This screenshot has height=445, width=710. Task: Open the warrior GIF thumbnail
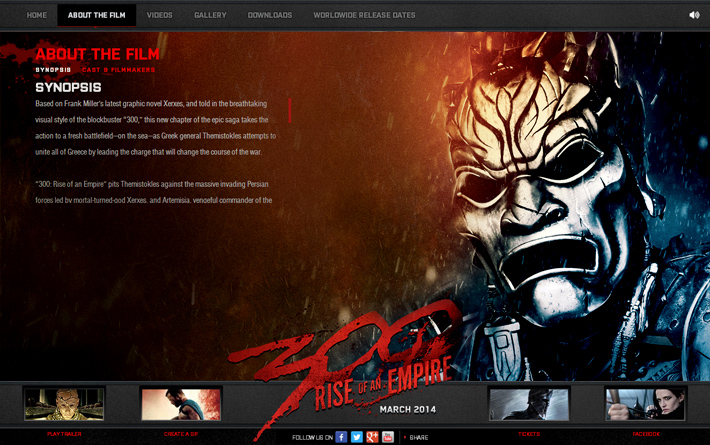(x=181, y=404)
